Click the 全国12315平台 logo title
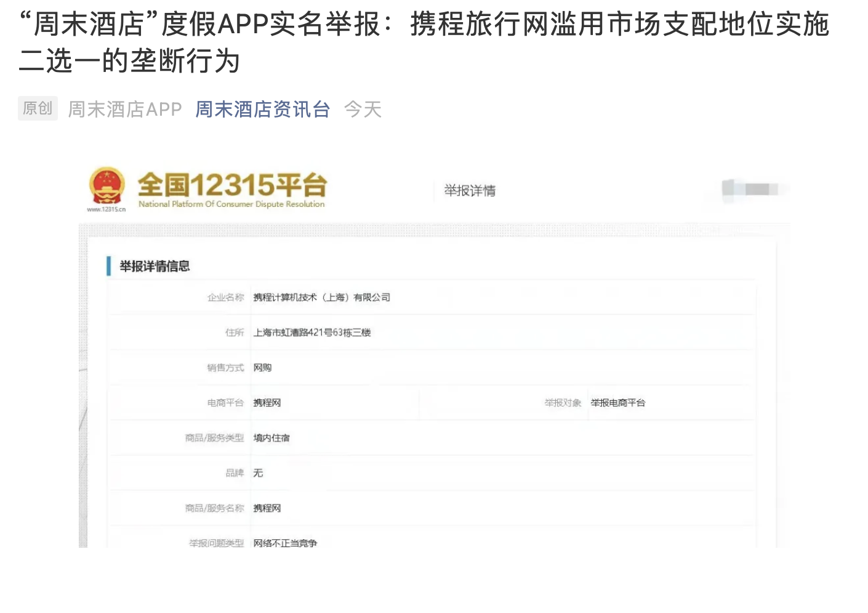Image resolution: width=868 pixels, height=613 pixels. 232,184
